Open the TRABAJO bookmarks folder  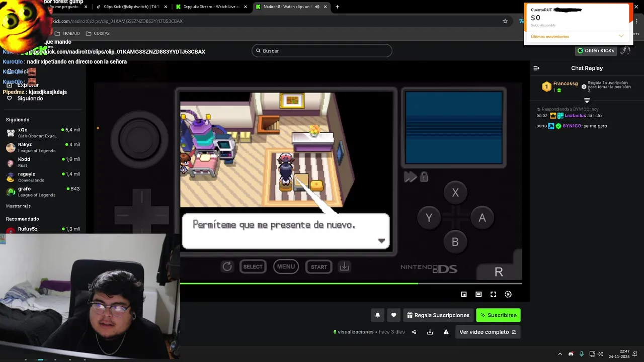coord(67,33)
